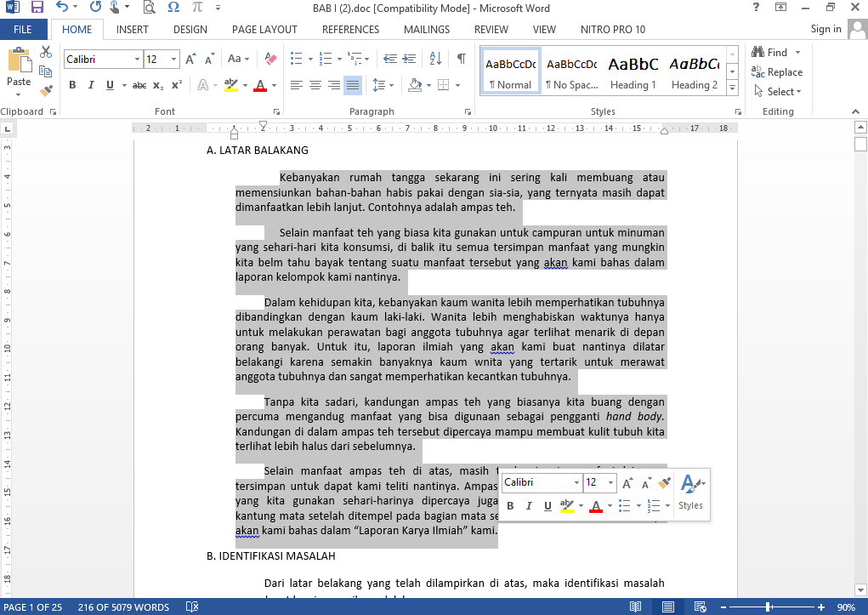Insert symbol using Omega icon in title bar

click(x=173, y=7)
